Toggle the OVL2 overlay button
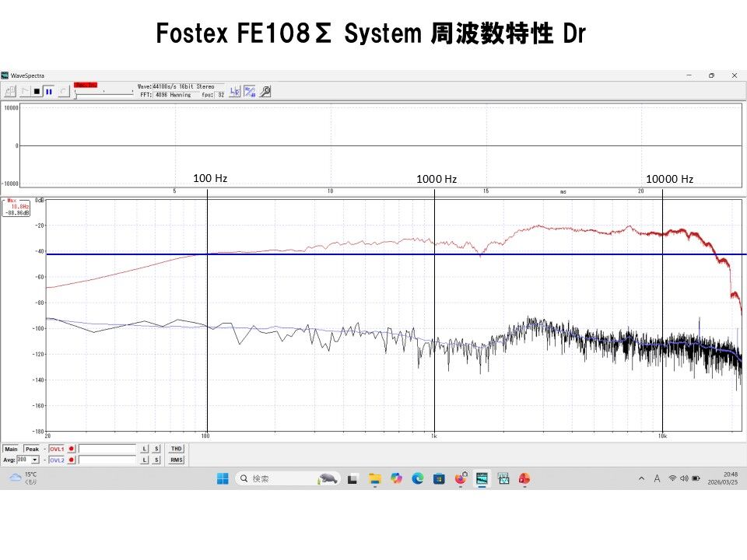 point(57,460)
